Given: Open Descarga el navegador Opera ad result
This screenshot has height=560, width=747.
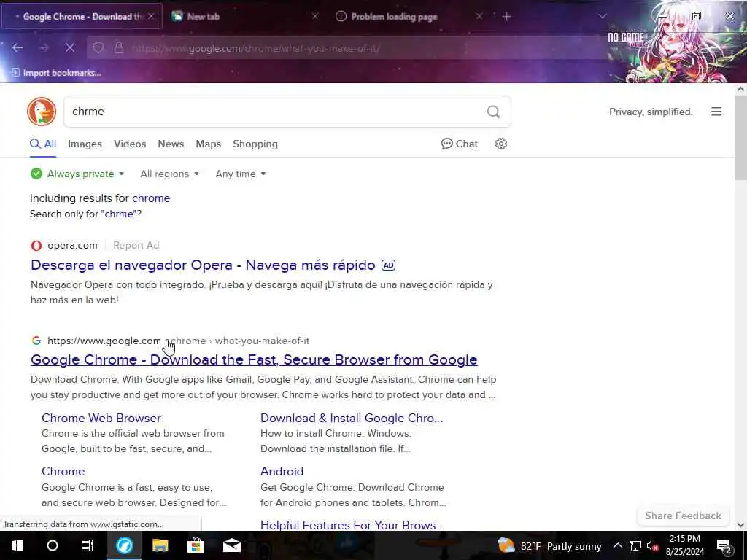Looking at the screenshot, I should click(203, 265).
